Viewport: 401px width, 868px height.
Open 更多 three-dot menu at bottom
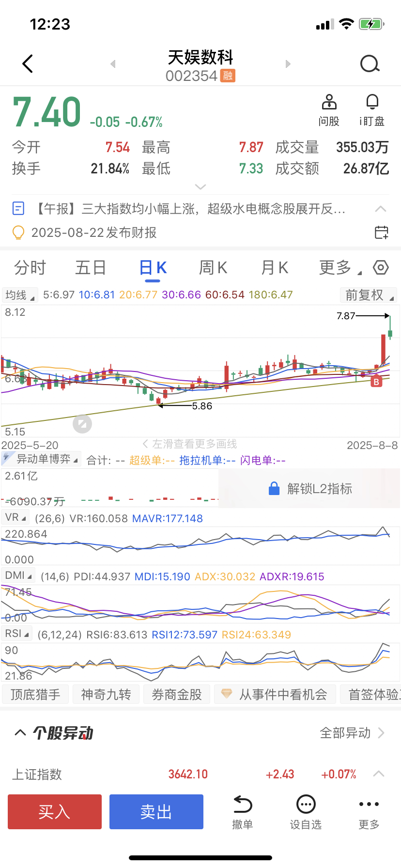pyautogui.click(x=369, y=812)
